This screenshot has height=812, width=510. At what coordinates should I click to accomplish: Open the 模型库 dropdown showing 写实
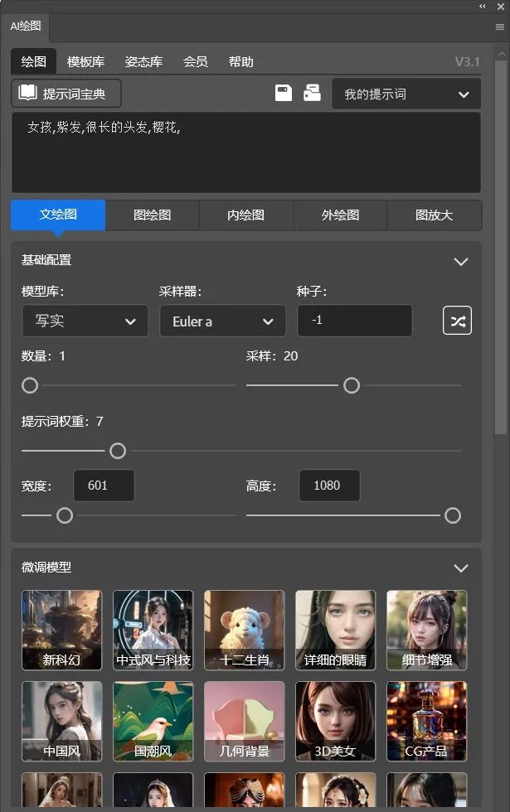[x=85, y=321]
